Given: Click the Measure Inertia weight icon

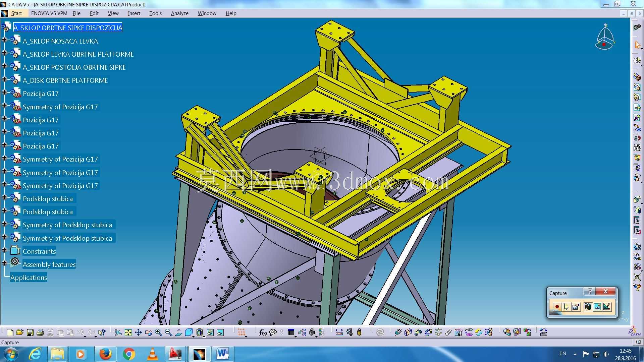Looking at the screenshot, I should [359, 333].
